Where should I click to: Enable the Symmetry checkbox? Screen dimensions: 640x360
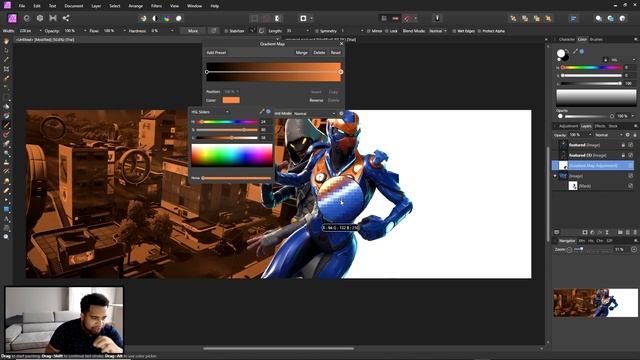317,31
